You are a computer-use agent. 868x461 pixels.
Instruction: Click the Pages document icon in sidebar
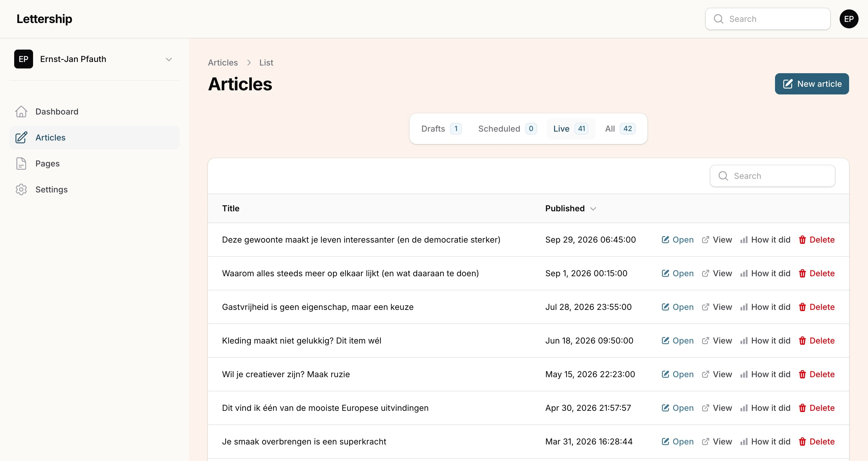21,163
